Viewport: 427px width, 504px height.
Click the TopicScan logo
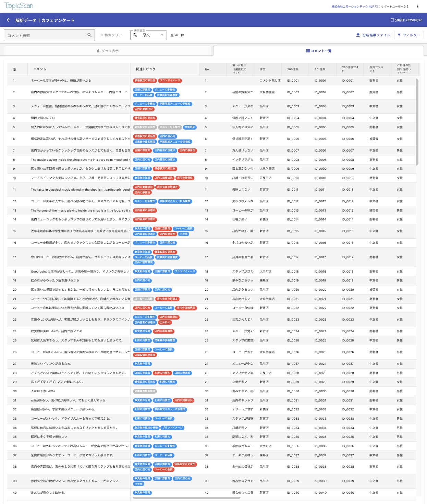click(19, 6)
